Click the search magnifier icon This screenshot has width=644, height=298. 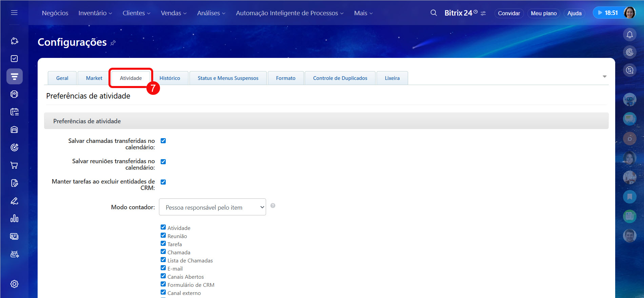pos(434,13)
